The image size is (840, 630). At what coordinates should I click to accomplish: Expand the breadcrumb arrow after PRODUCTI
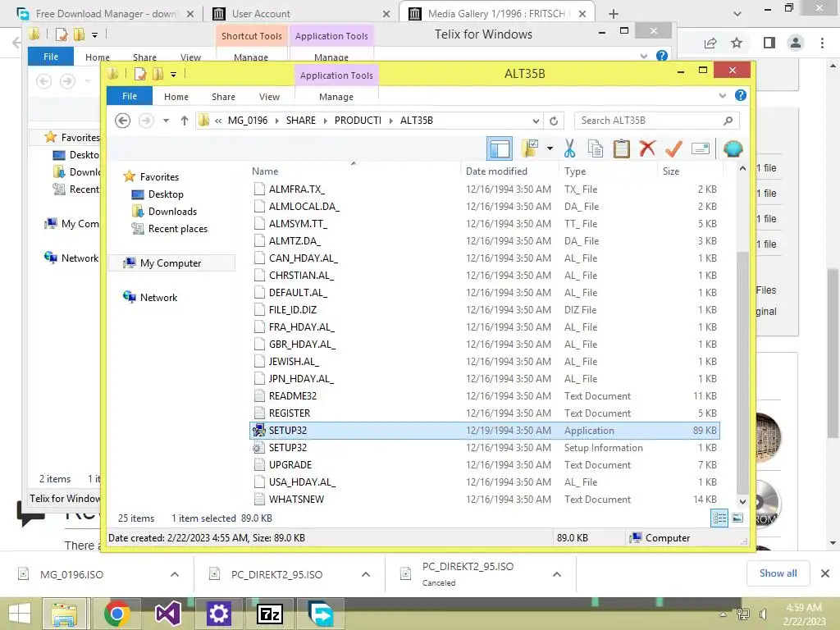tap(391, 121)
